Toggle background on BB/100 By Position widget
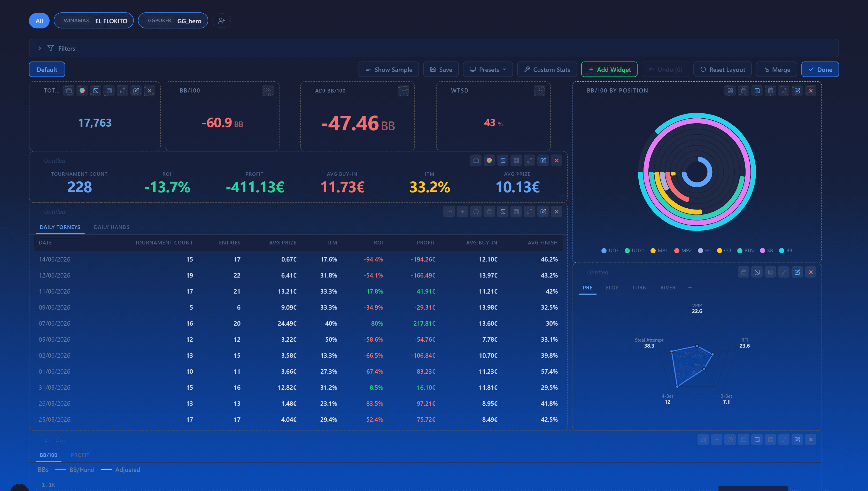Screen dimensions: 868x491 (757, 91)
